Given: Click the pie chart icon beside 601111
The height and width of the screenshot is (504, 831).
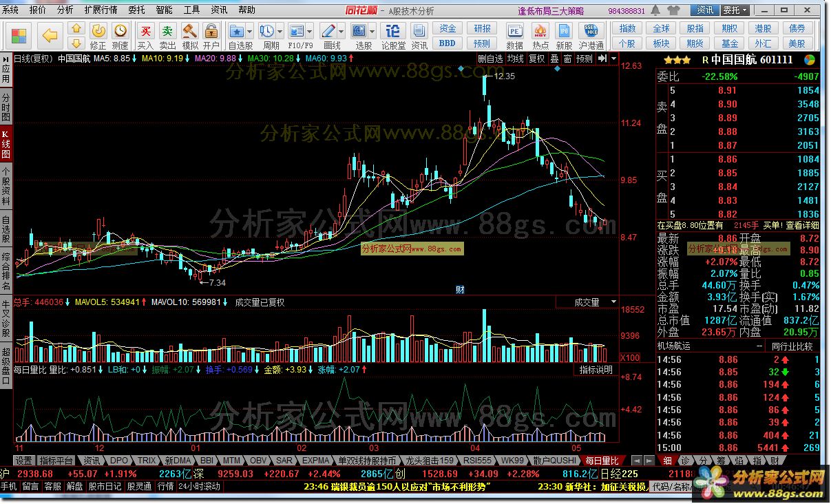Looking at the screenshot, I should 809,60.
